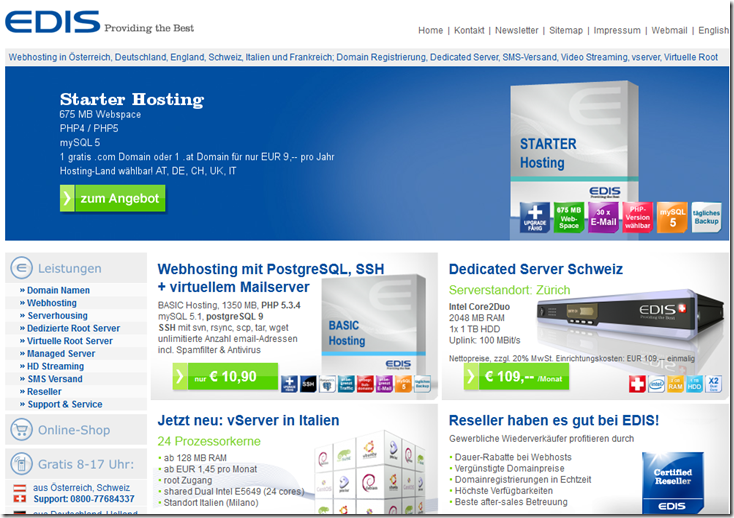Open Support & Service sidebar link
This screenshot has height=518, width=734.
click(x=65, y=404)
